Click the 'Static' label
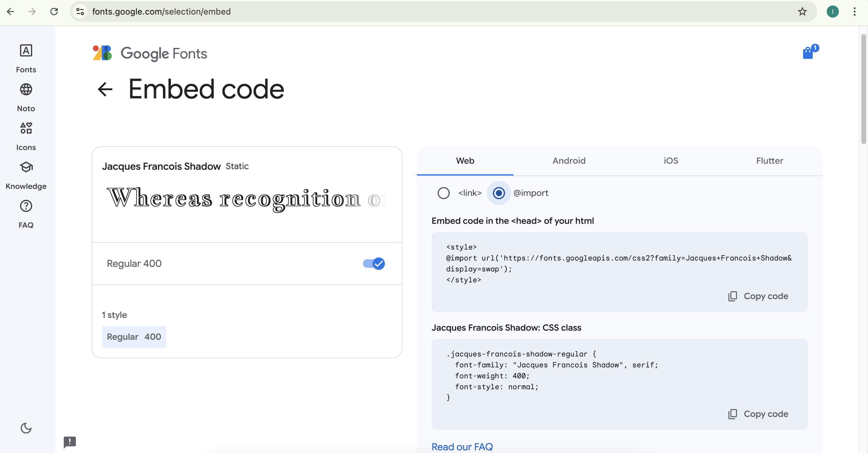The image size is (868, 453). [x=237, y=166]
